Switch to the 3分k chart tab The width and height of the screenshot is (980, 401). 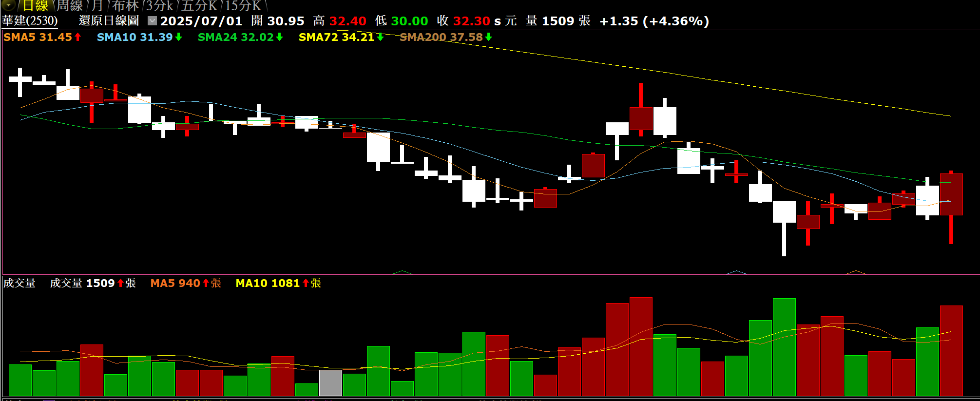click(x=160, y=6)
